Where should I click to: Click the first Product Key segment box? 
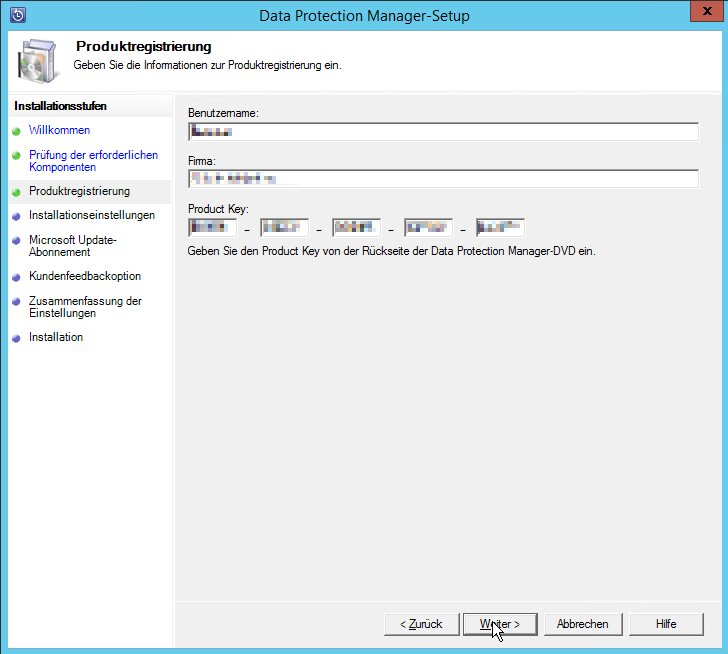click(x=212, y=228)
